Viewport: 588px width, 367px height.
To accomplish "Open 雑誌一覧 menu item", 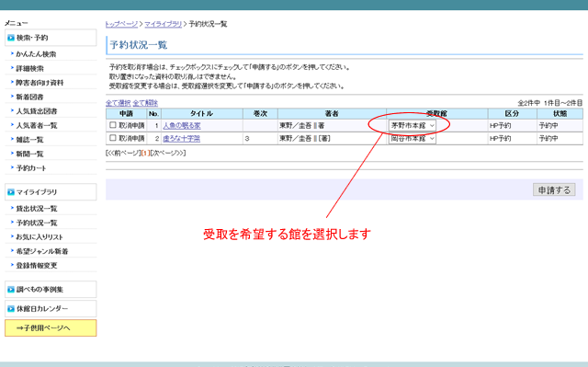I will pos(29,140).
